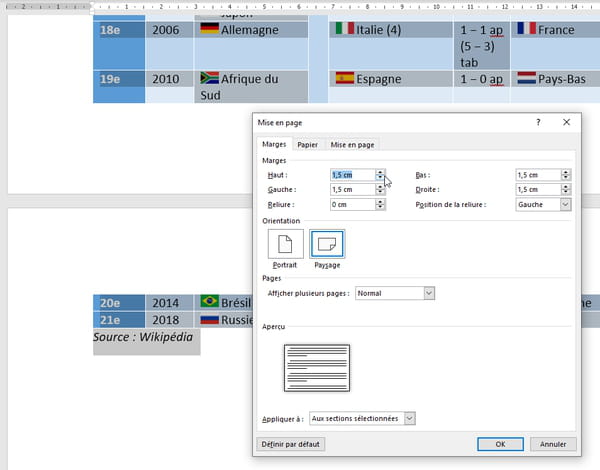The height and width of the screenshot is (470, 600).
Task: Click the Espagne cell text
Action: (378, 79)
